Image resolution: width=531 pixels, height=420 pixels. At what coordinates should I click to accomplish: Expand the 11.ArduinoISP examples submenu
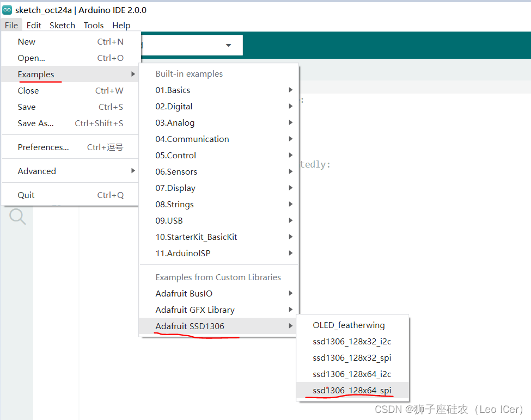(219, 253)
